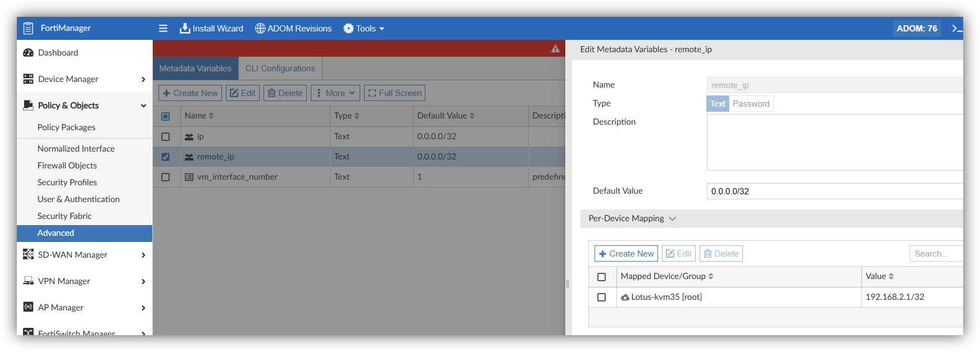Switch to CLI Configurations tab
The height and width of the screenshot is (352, 980).
click(280, 68)
